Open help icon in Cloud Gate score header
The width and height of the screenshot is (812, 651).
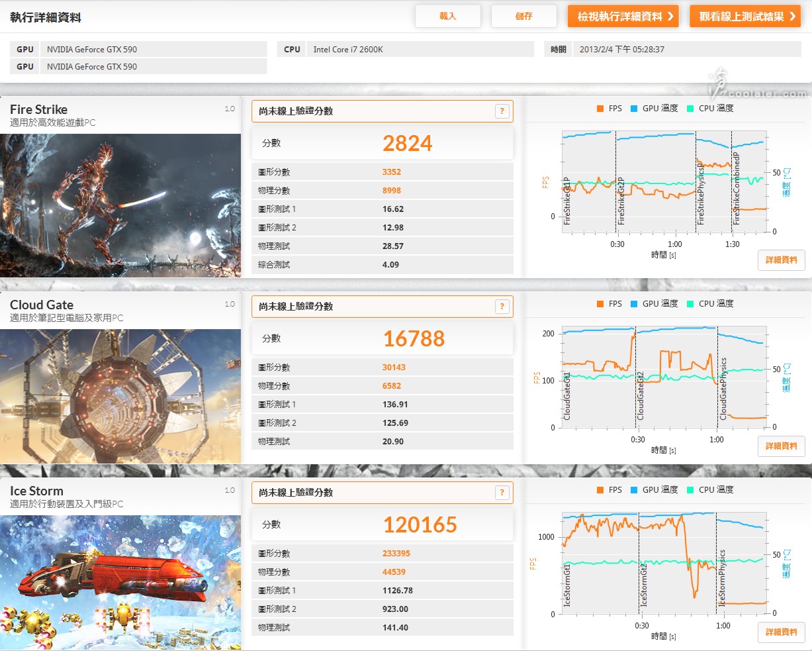(502, 307)
